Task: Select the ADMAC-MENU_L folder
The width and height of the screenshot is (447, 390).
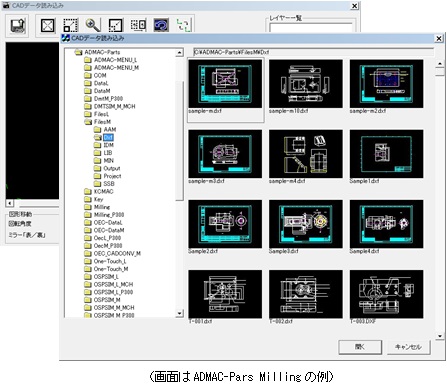Action: 115,60
